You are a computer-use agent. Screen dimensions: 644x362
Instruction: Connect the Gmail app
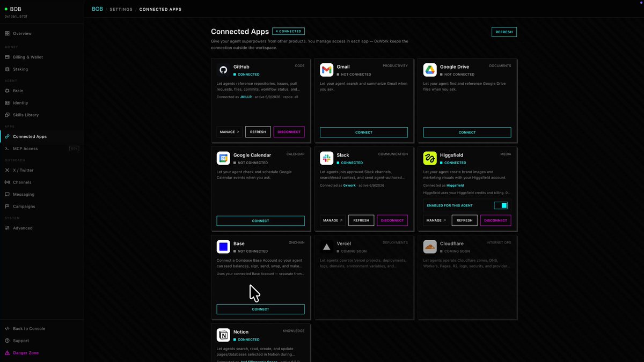point(364,132)
